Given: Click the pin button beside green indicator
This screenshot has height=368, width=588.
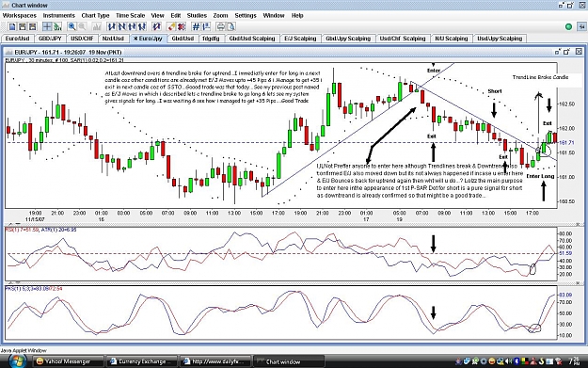Looking at the screenshot, I should (581, 26).
